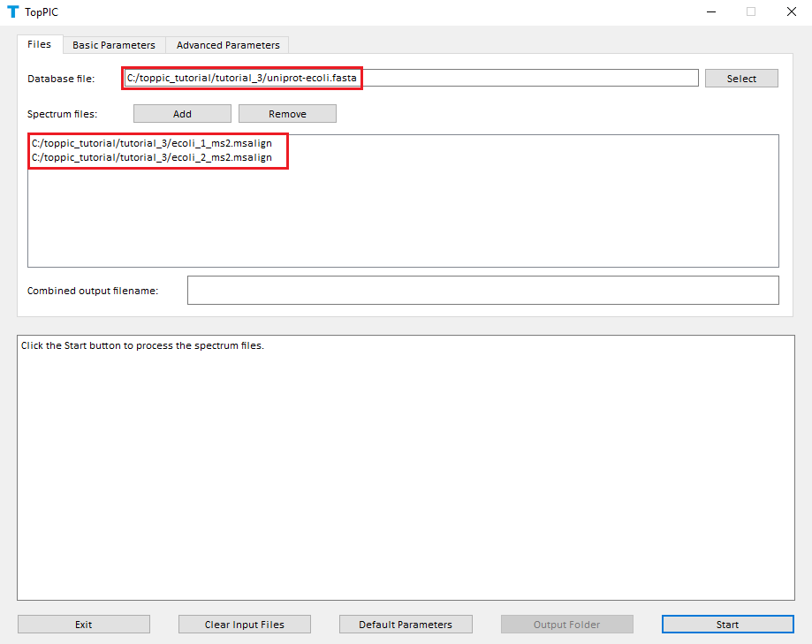Go to the Advanced Parameters tab
The height and width of the screenshot is (644, 812).
click(227, 45)
